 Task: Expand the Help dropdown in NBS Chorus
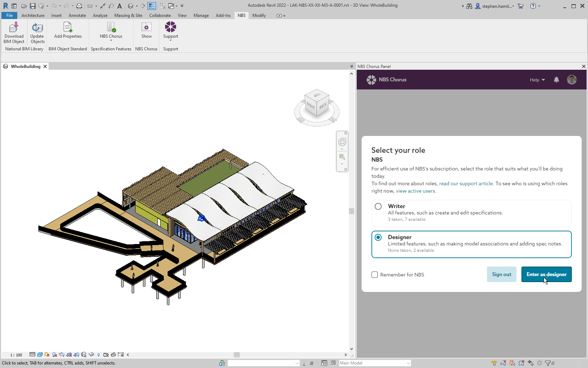click(x=537, y=80)
